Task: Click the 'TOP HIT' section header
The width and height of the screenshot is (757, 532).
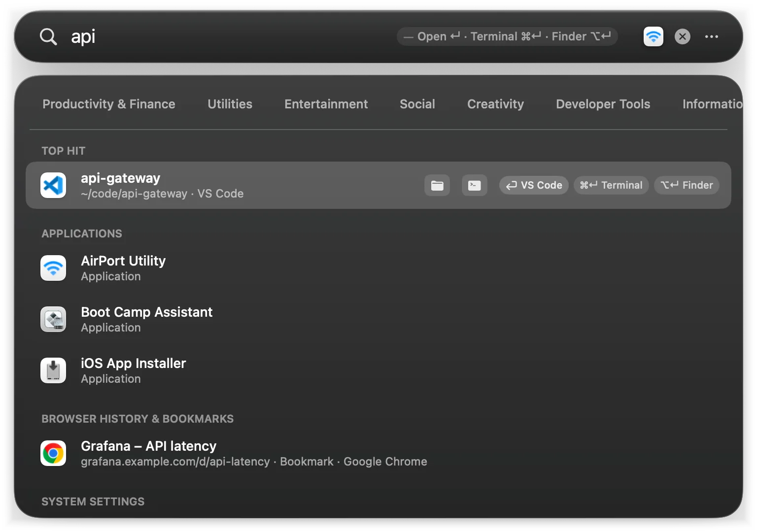Action: [64, 151]
